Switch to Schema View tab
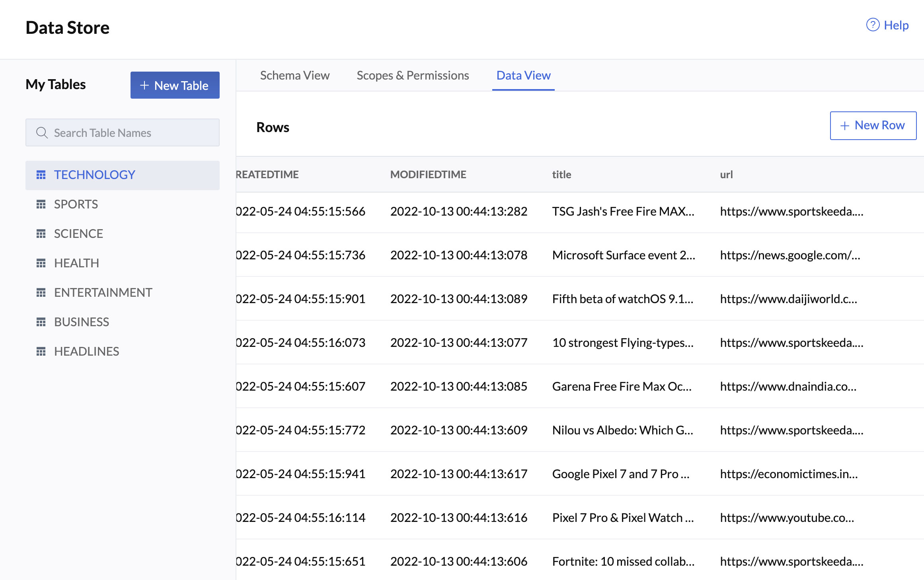This screenshot has width=924, height=580. point(294,75)
